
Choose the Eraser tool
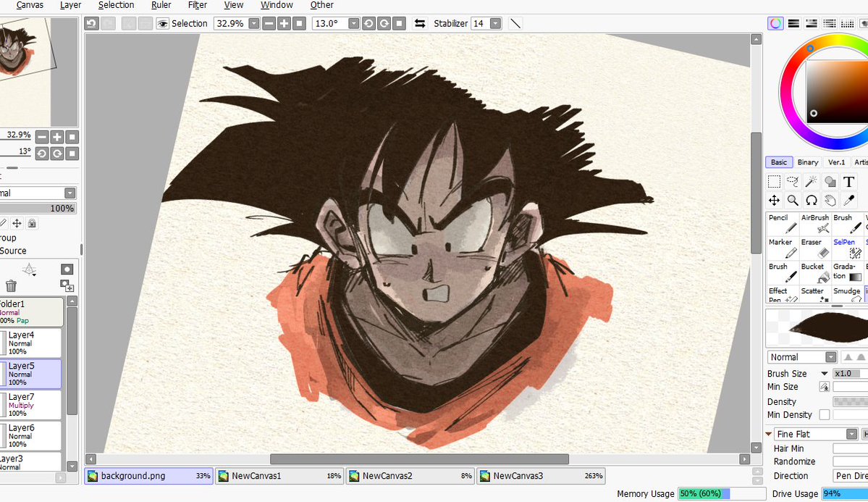pos(815,248)
